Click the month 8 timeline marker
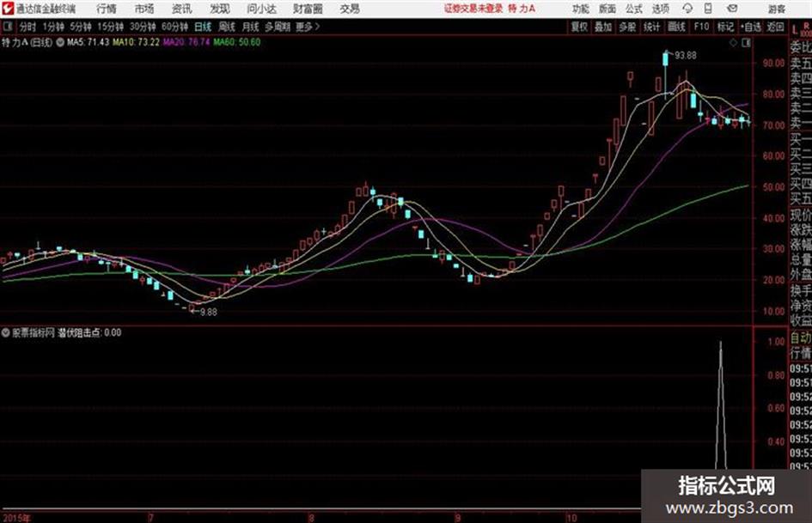Screen dimensions: 812x523 (311, 517)
